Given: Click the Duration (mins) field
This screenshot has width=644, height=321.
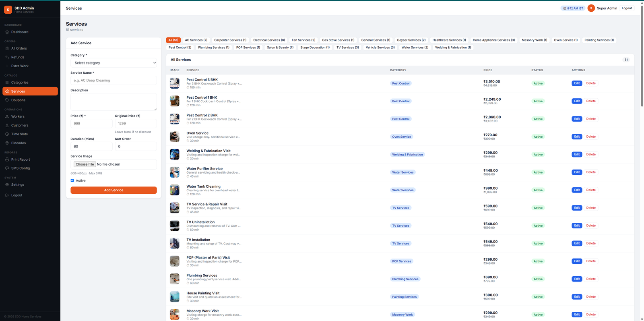Looking at the screenshot, I should [91, 147].
